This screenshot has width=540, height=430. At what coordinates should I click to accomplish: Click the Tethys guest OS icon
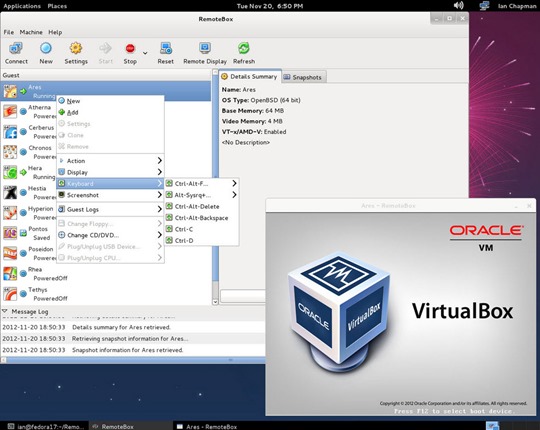pyautogui.click(x=10, y=294)
